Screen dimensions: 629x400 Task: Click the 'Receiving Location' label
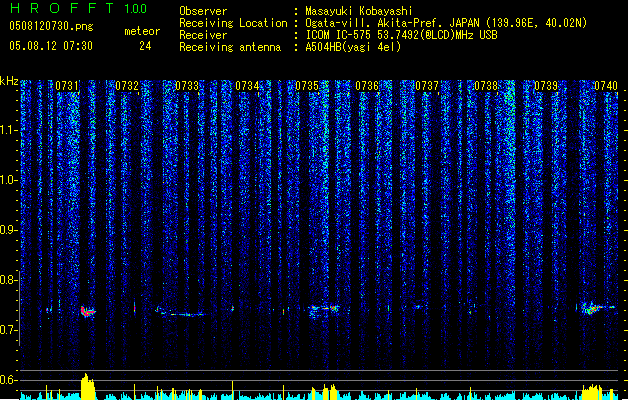(233, 23)
